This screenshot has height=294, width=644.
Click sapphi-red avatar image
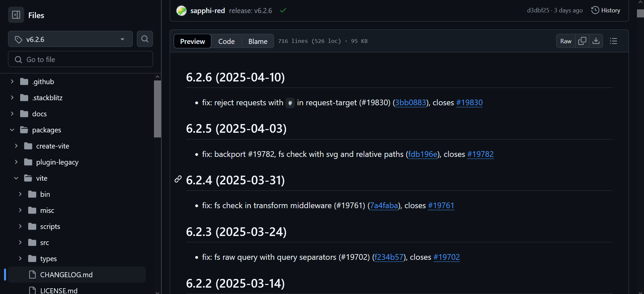(x=181, y=11)
